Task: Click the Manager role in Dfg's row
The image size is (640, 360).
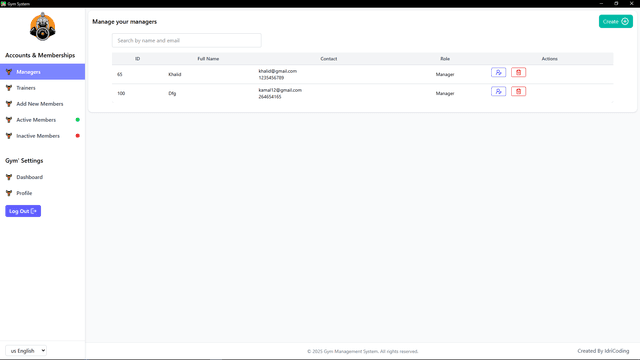Action: 445,93
